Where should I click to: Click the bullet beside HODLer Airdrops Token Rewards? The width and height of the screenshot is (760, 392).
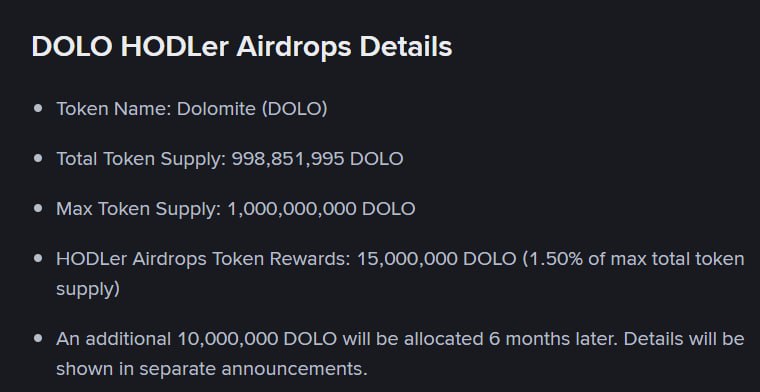(x=38, y=258)
